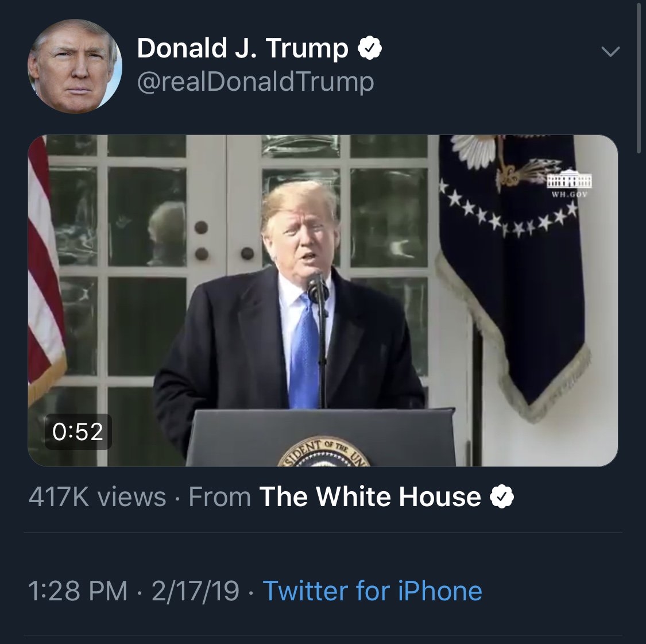The height and width of the screenshot is (644, 646).
Task: Open the @realDonaldTrump handle
Action: point(255,81)
